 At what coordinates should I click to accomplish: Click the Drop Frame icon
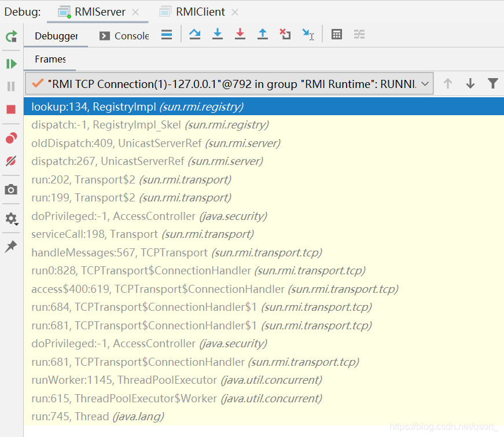coord(285,34)
